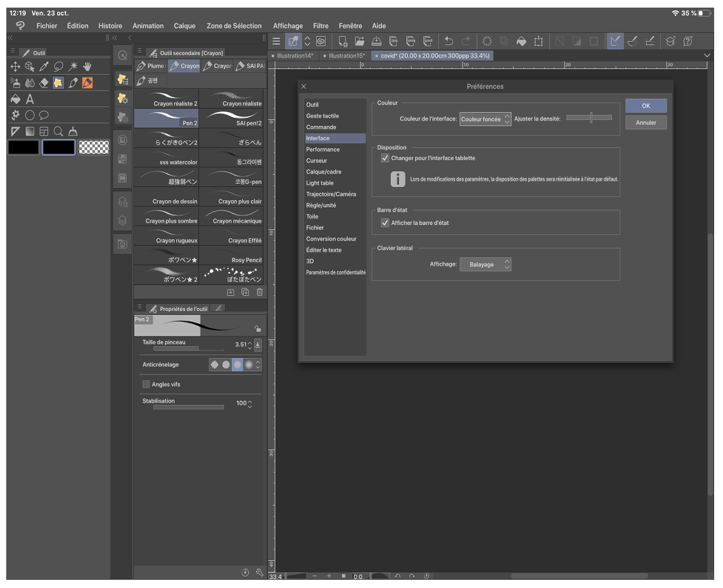Open Clavier latéral Affichage dropdown
723x588 pixels.
click(x=485, y=264)
